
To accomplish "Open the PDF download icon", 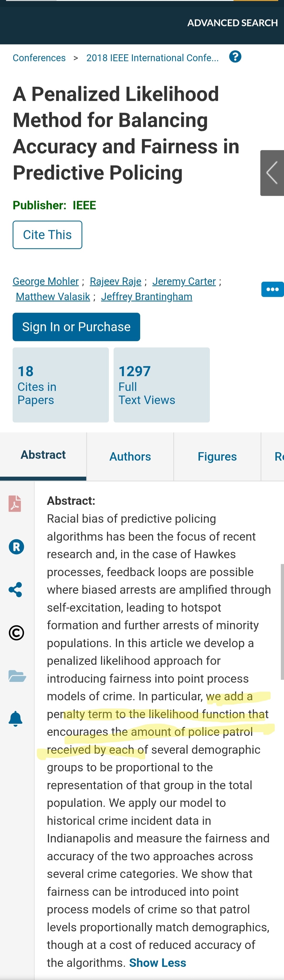I will [15, 503].
